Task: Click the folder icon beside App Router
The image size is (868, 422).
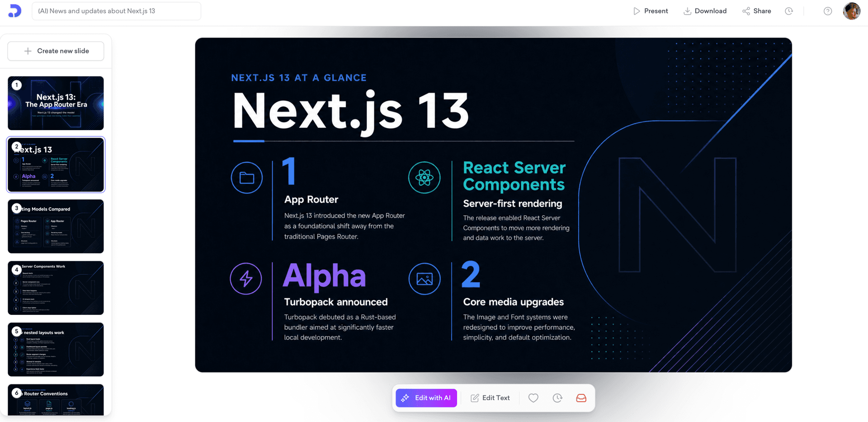Action: click(x=247, y=178)
